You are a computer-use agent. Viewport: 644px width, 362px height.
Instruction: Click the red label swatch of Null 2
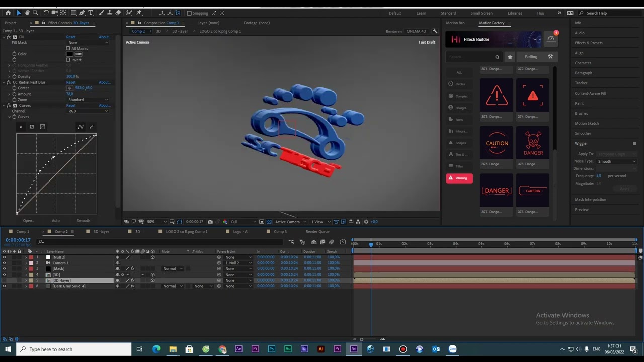point(30,257)
